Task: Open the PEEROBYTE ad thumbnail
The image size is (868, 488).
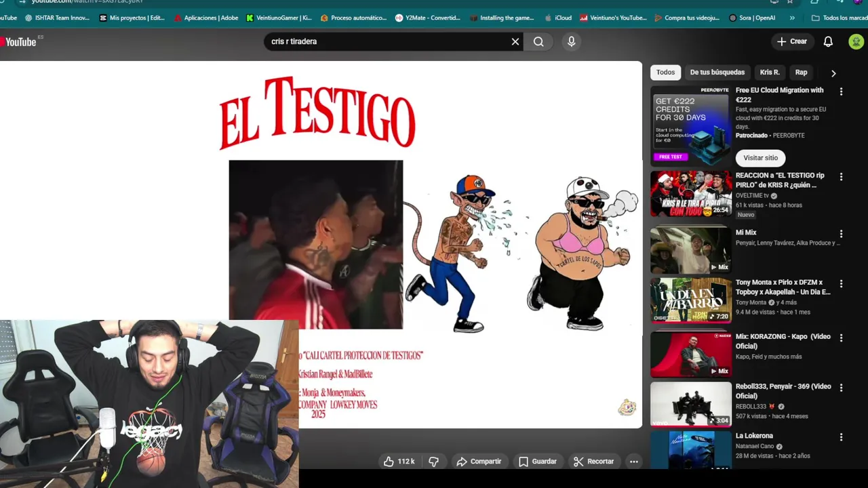Action: coord(690,126)
